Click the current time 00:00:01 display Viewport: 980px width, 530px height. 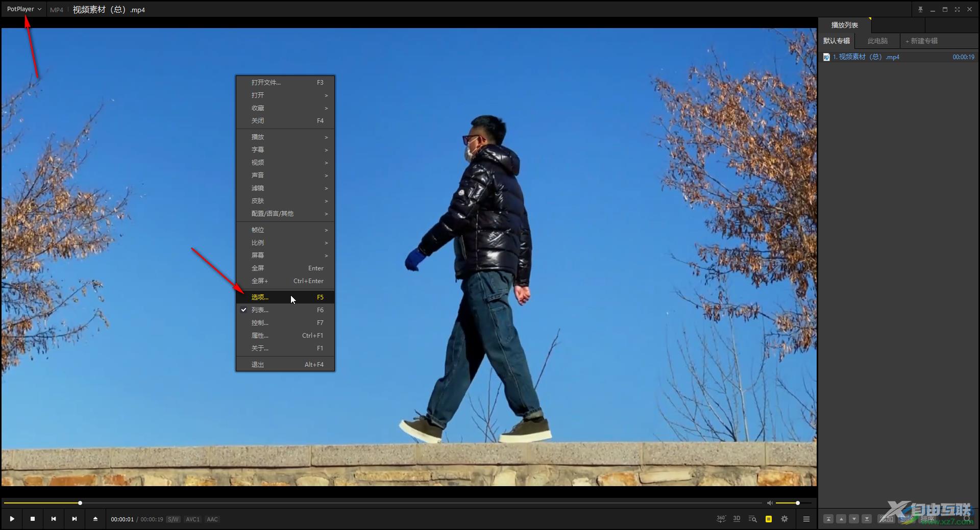pos(122,519)
